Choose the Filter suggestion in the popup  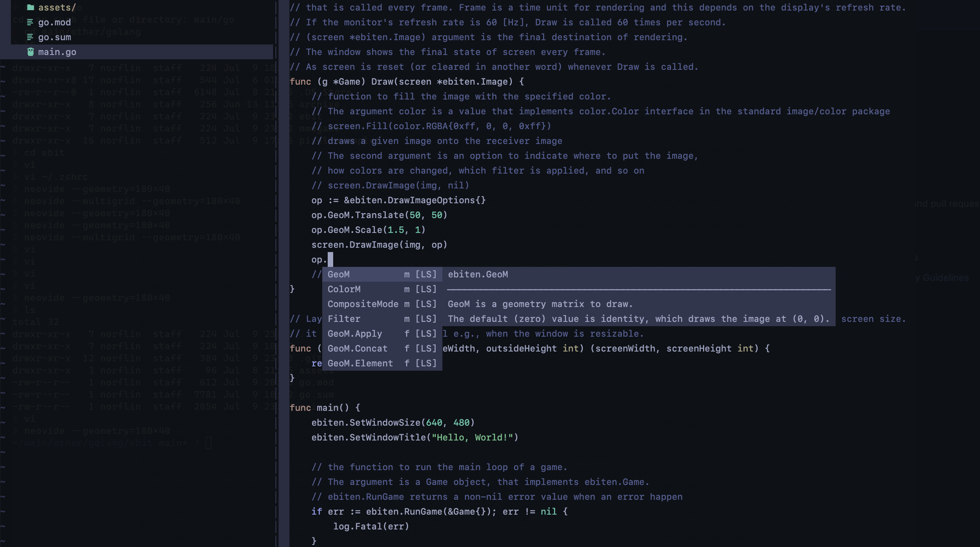pyautogui.click(x=344, y=319)
